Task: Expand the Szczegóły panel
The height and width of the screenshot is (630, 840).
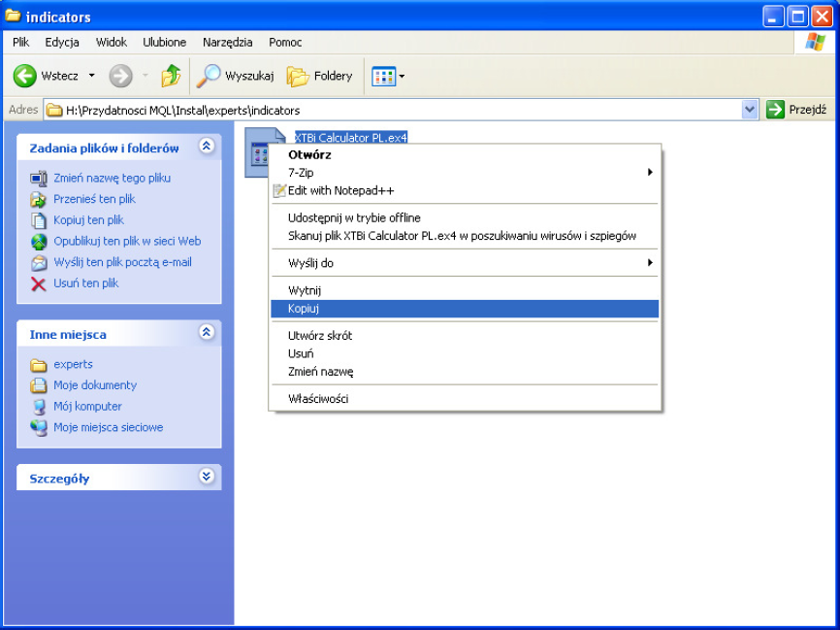Action: click(x=206, y=477)
